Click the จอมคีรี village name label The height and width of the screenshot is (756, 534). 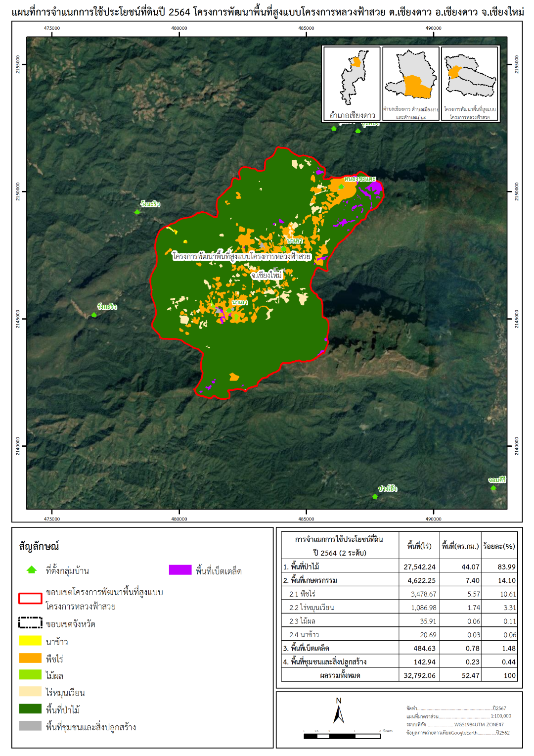(497, 480)
